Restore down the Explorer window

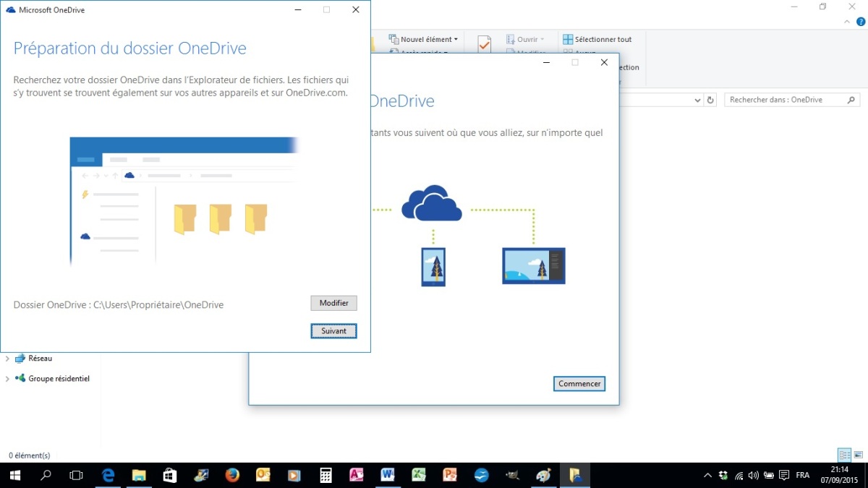coord(822,7)
